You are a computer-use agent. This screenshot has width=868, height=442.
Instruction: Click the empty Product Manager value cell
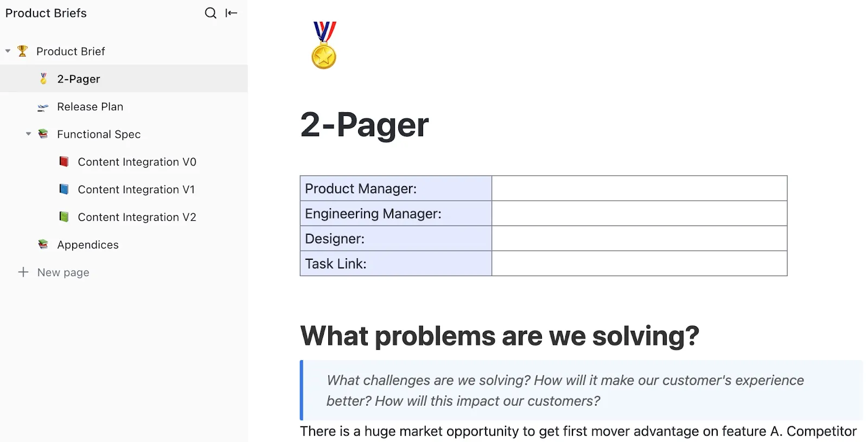[640, 188]
